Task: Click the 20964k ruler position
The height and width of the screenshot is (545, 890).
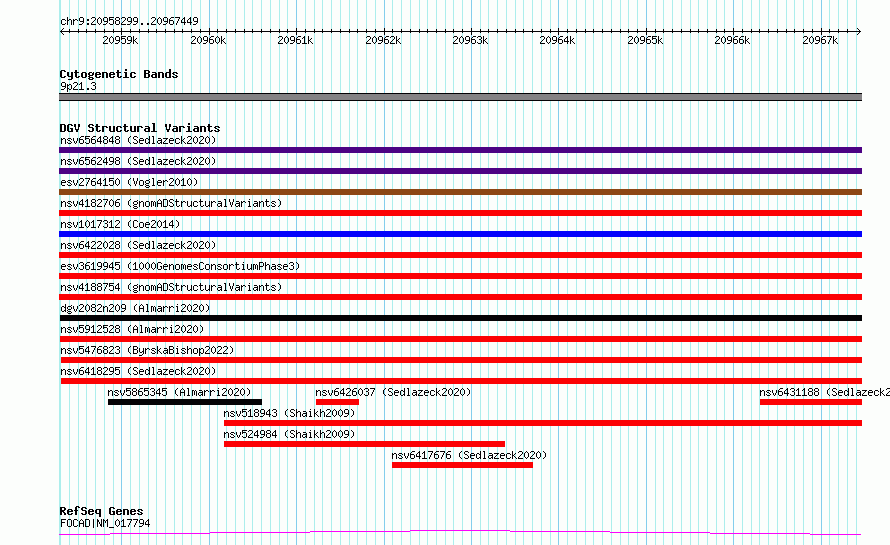Action: point(557,40)
